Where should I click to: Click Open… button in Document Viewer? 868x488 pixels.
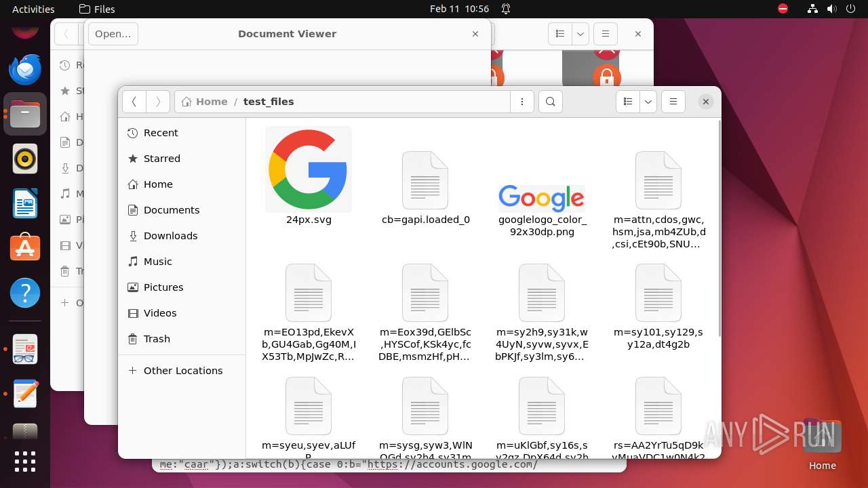[113, 34]
